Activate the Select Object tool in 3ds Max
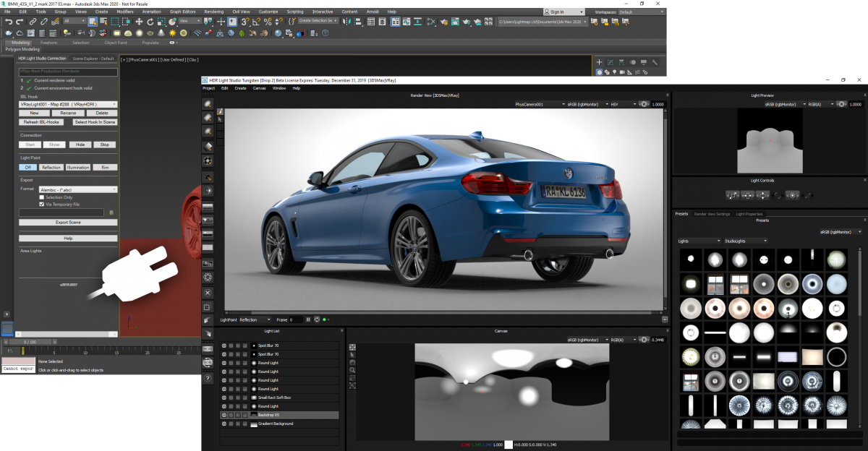This screenshot has width=868, height=451. (x=93, y=22)
